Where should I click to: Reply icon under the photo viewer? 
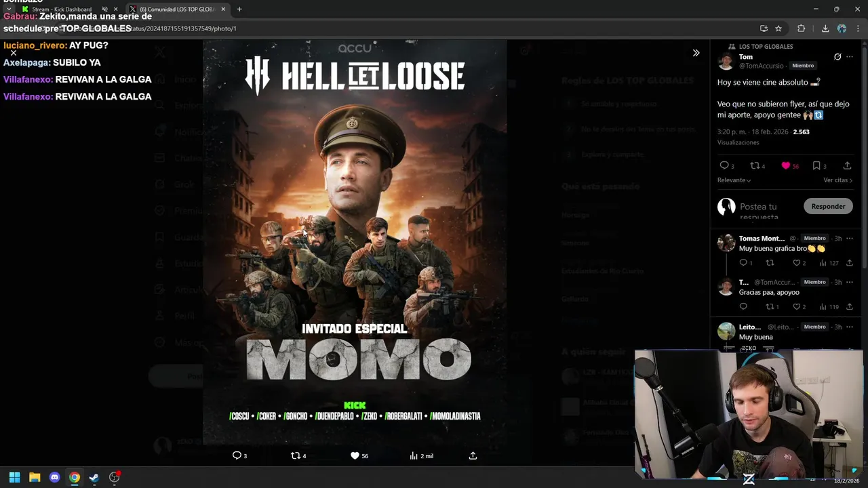(237, 455)
